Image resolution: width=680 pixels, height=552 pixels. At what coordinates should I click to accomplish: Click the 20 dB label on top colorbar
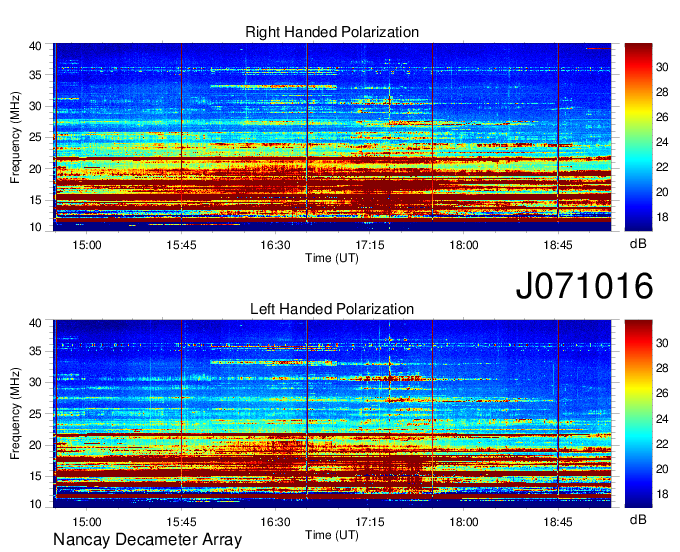[662, 192]
